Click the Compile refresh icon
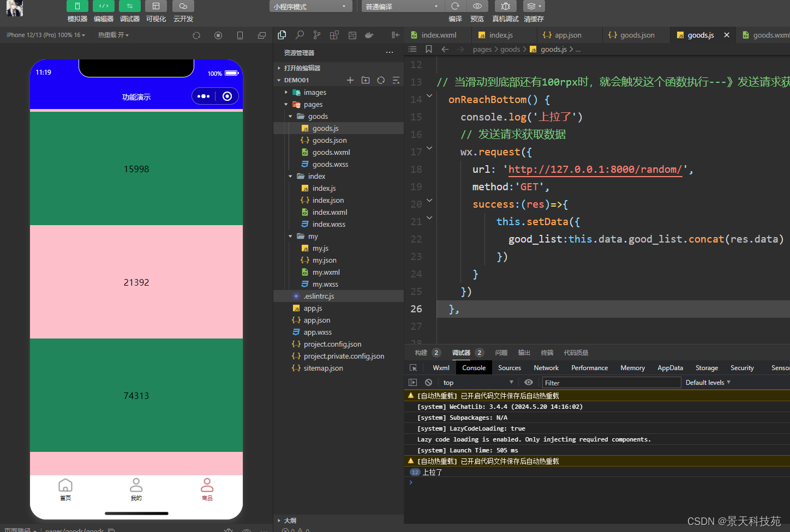This screenshot has height=532, width=790. click(x=455, y=6)
